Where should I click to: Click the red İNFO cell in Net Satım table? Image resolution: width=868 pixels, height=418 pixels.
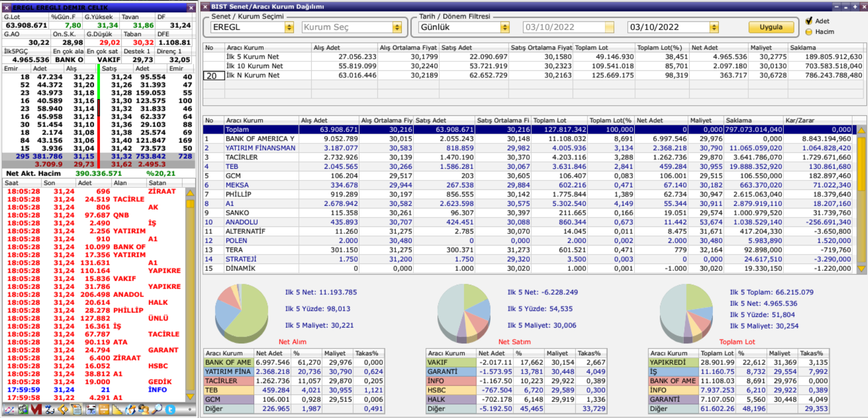(x=451, y=381)
